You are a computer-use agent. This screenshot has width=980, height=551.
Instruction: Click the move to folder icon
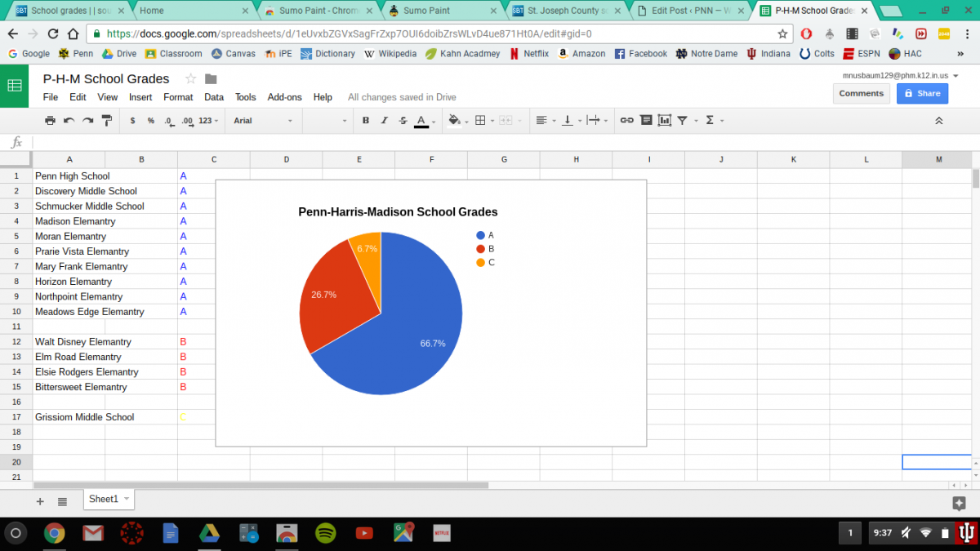pos(211,78)
